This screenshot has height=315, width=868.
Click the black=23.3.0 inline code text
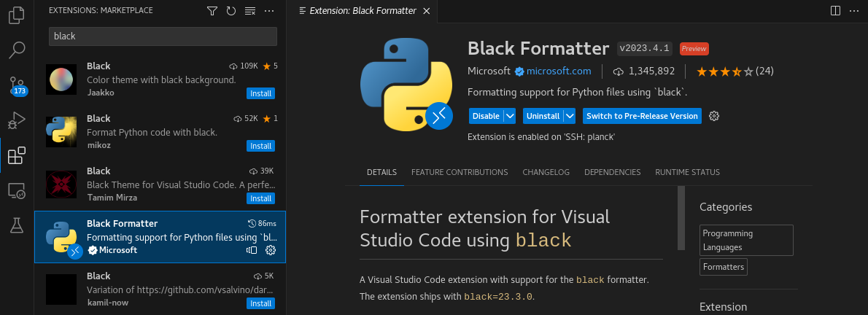point(498,296)
